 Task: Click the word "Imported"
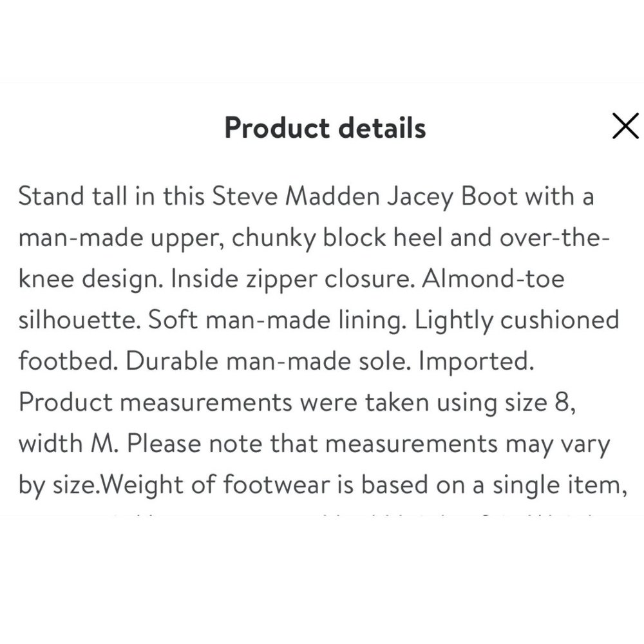pyautogui.click(x=475, y=362)
